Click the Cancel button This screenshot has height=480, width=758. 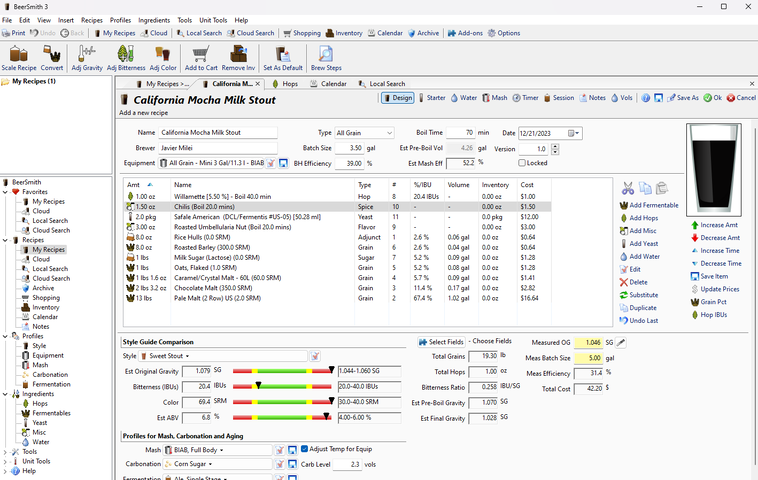[x=741, y=98]
